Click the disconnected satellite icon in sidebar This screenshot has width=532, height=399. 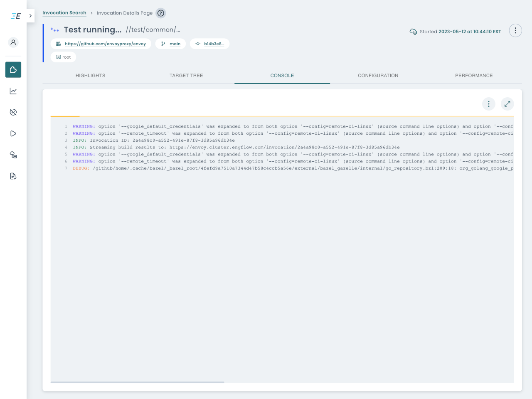click(x=13, y=112)
